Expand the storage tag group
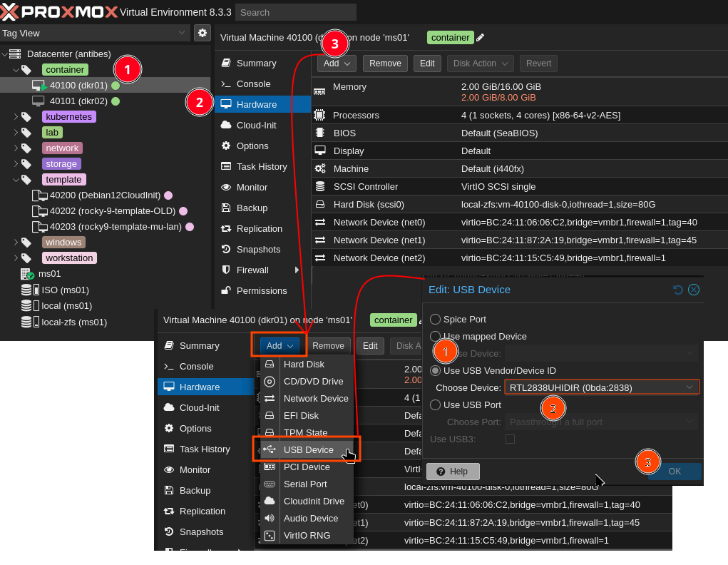Screen dimensions: 728x565 15,164
